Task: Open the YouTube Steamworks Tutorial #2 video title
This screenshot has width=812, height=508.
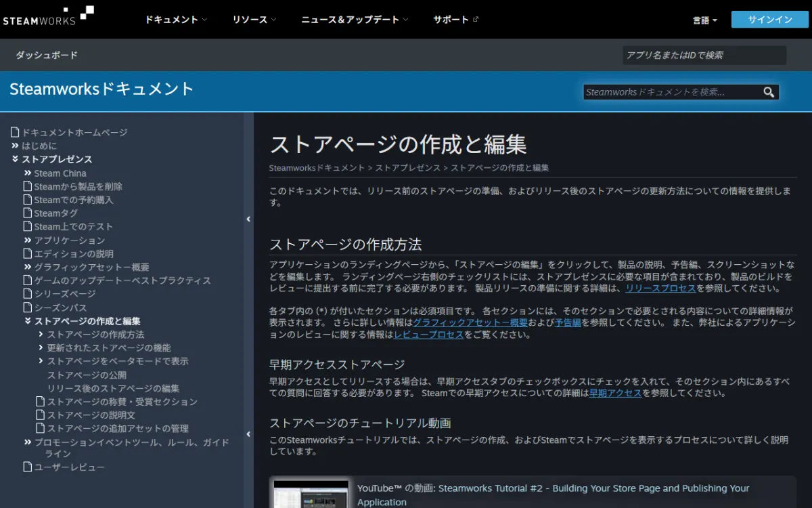Action: (554, 495)
